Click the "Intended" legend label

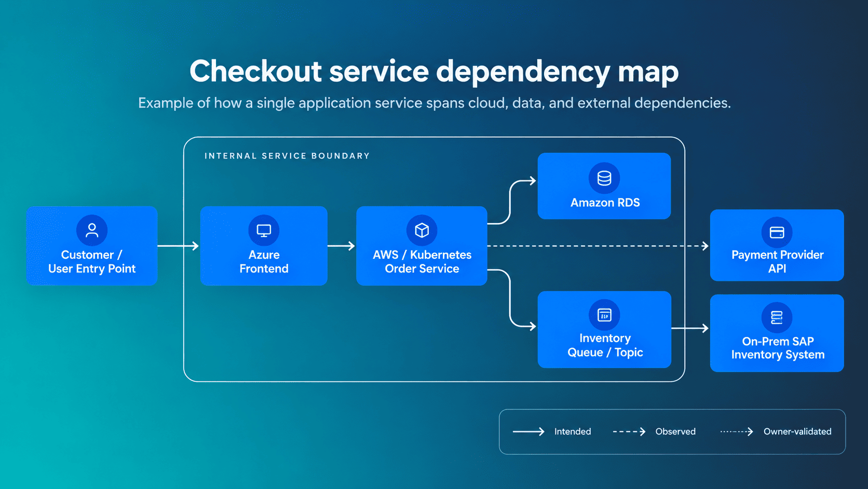coord(573,432)
